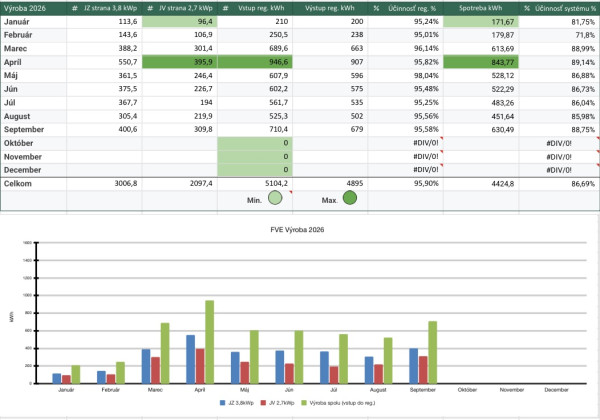Click the chart title 'FVE Výroba 2026'

(x=297, y=230)
